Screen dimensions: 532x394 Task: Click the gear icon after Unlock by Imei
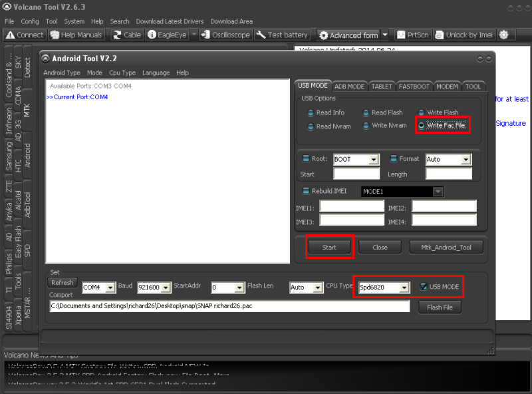pyautogui.click(x=503, y=35)
